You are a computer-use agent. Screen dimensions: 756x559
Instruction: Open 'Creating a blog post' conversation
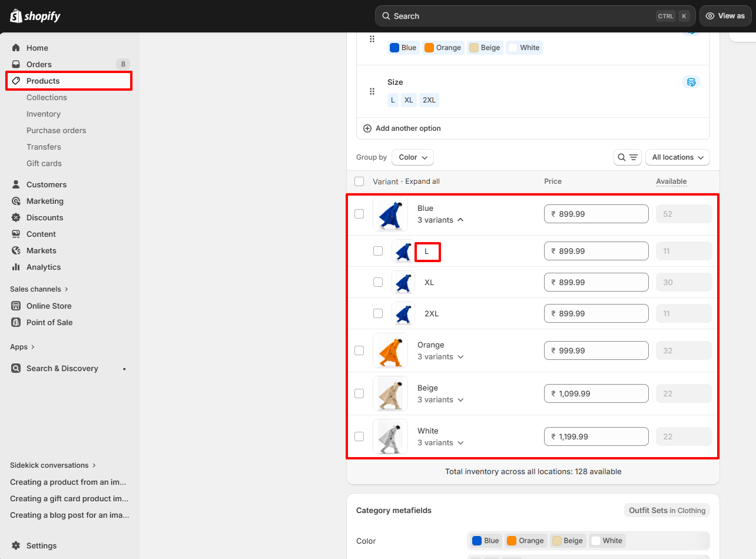coord(69,515)
